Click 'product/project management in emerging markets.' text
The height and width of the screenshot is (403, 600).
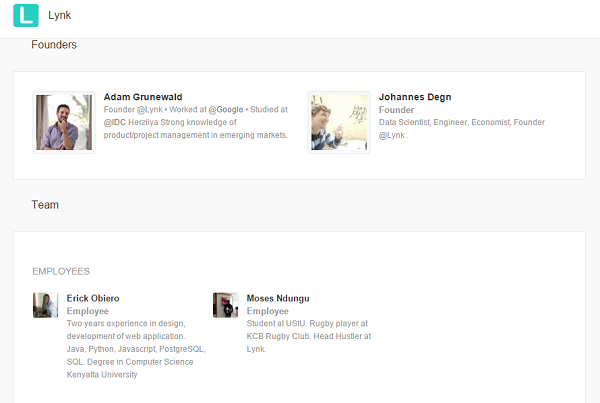(x=196, y=135)
